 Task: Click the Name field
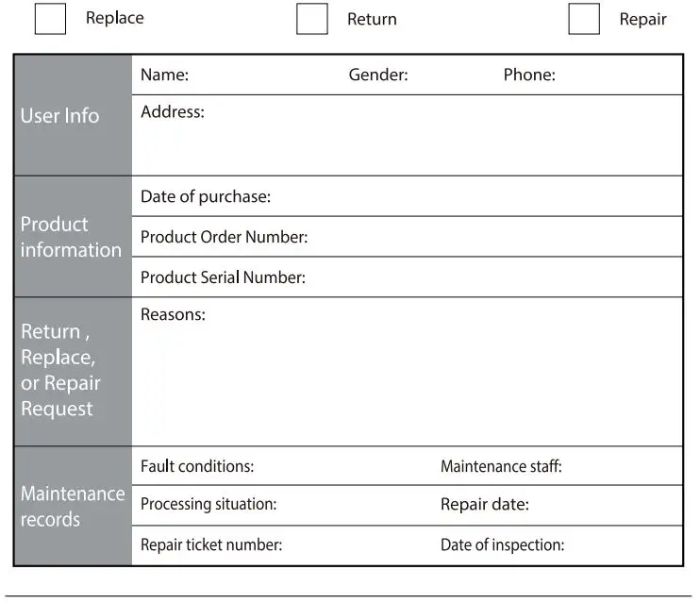click(264, 75)
